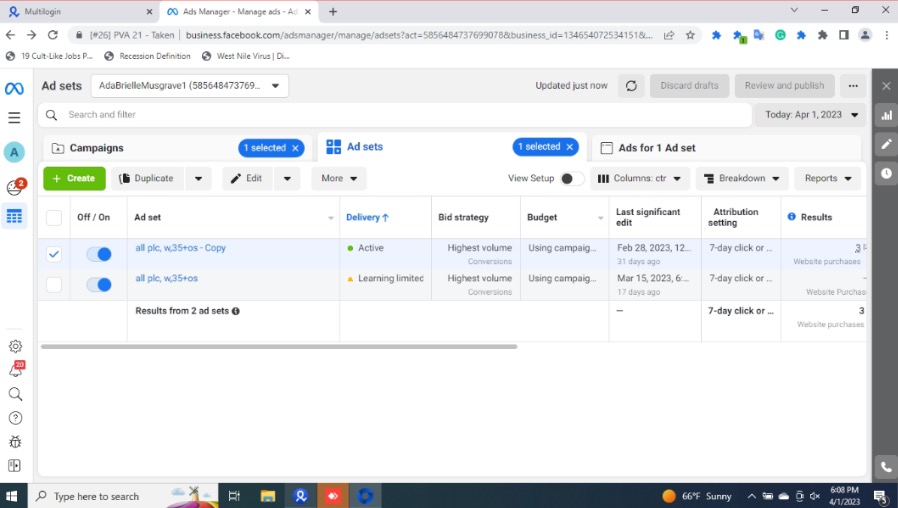
Task: Click the phone support icon
Action: (886, 467)
